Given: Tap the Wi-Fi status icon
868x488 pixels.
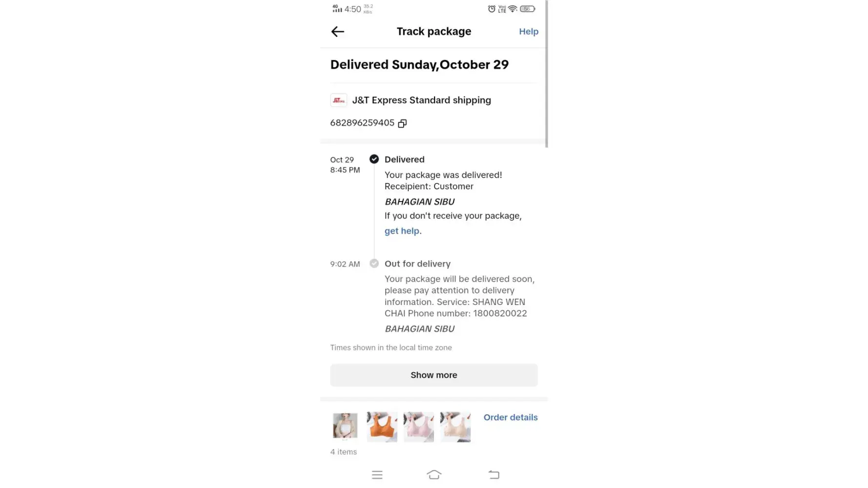Looking at the screenshot, I should [513, 9].
